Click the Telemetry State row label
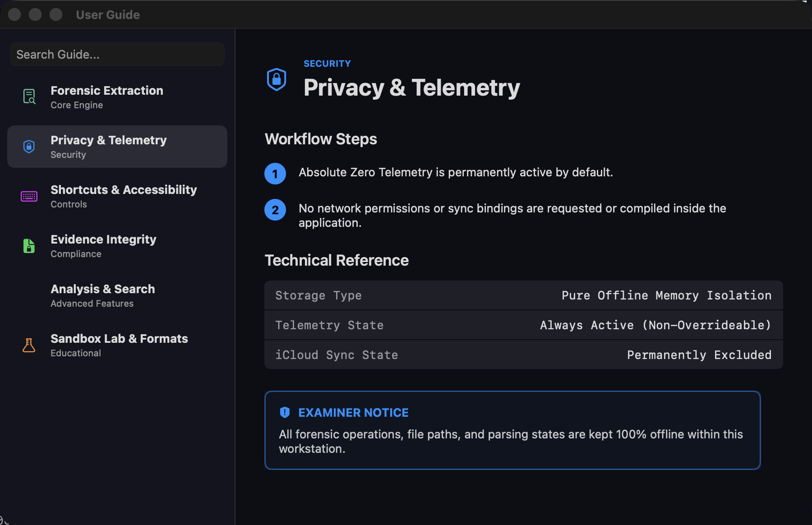 click(329, 325)
